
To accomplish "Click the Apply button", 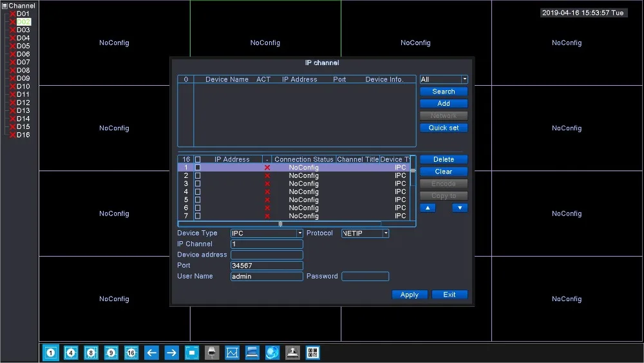I will [x=410, y=295].
